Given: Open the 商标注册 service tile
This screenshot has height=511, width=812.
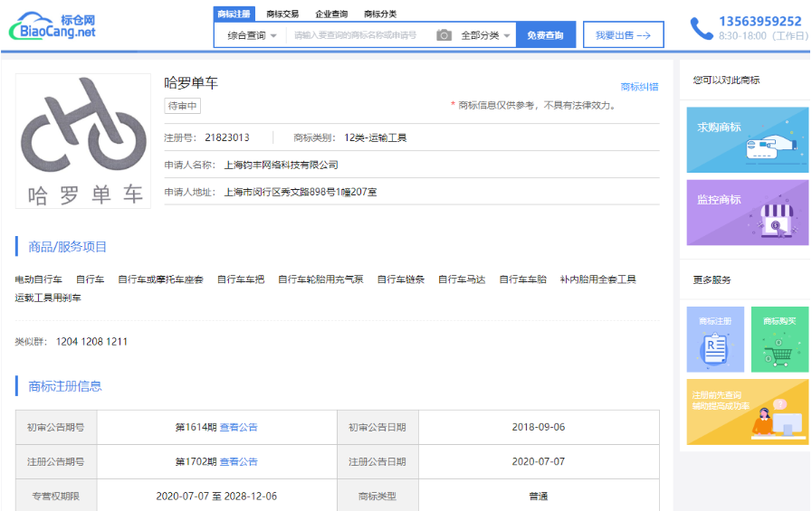Looking at the screenshot, I should tap(715, 339).
